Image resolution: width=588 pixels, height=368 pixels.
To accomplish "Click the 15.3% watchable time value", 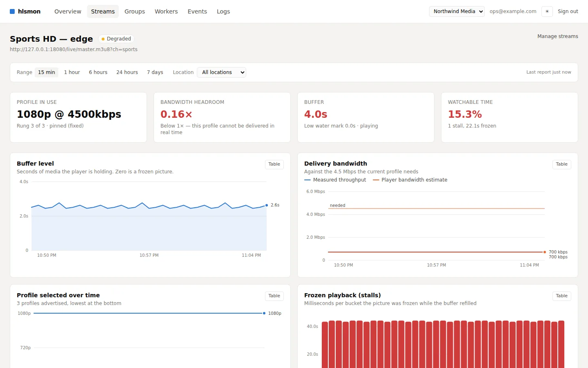I will pyautogui.click(x=465, y=114).
